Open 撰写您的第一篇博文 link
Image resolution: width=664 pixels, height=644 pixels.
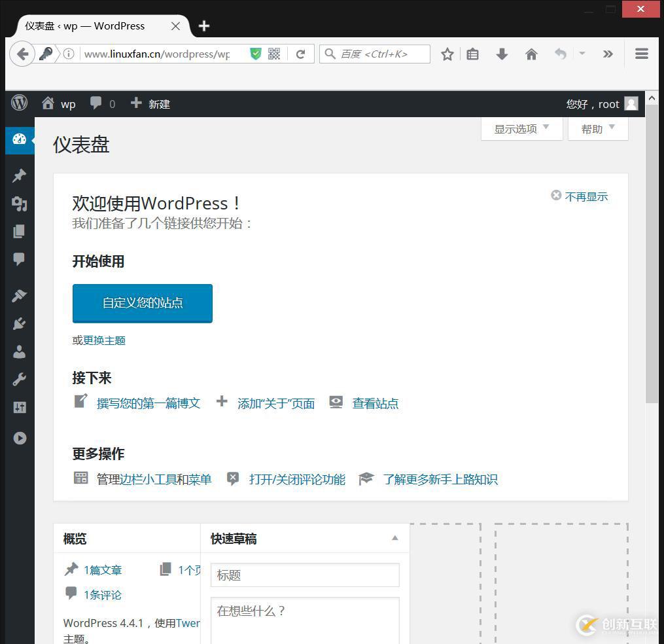(x=149, y=403)
